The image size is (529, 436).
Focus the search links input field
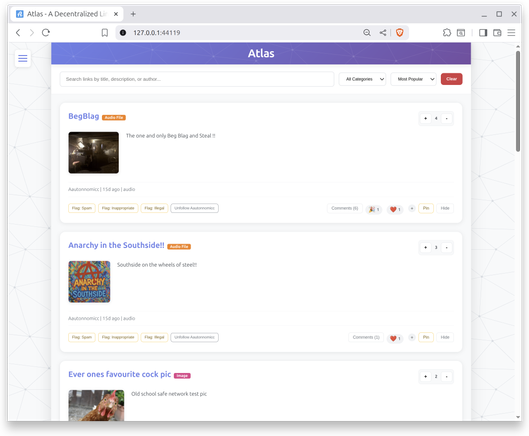click(197, 79)
